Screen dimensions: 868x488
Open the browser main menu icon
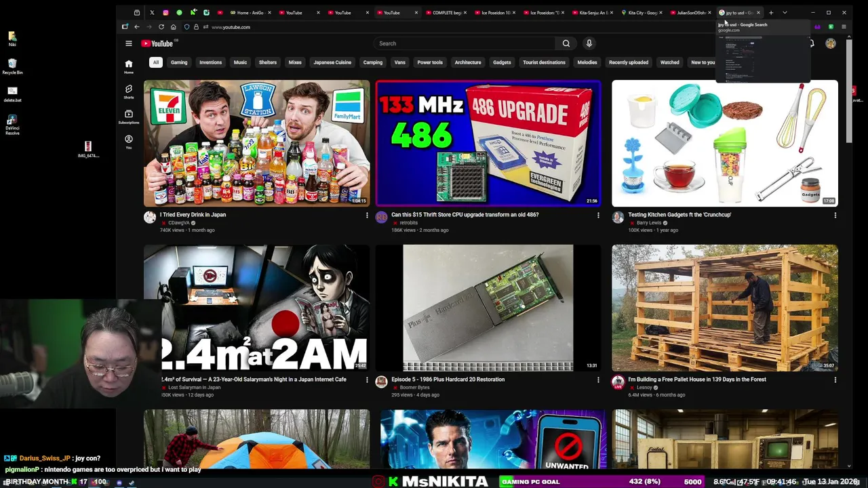pyautogui.click(x=844, y=27)
